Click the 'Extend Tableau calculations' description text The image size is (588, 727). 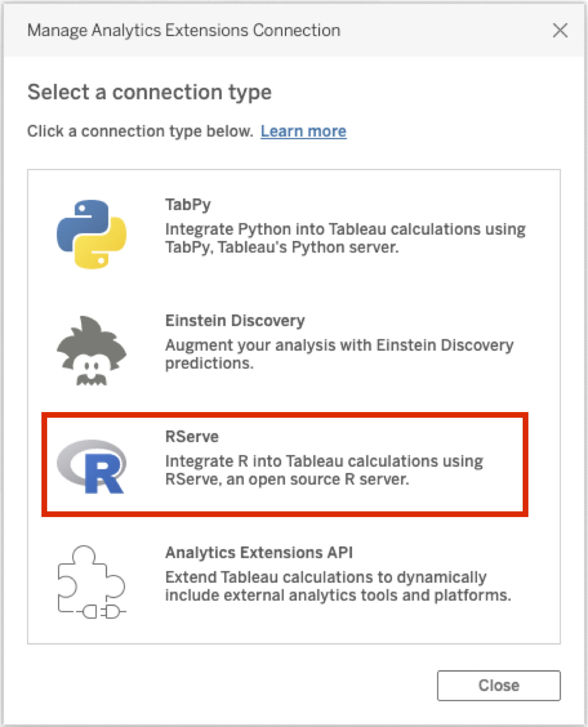pos(338,586)
